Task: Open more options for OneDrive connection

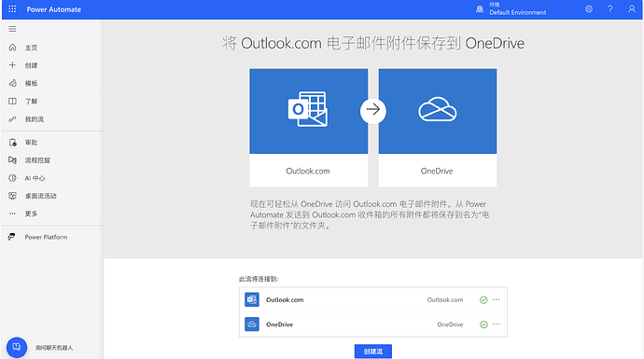Action: pyautogui.click(x=497, y=324)
